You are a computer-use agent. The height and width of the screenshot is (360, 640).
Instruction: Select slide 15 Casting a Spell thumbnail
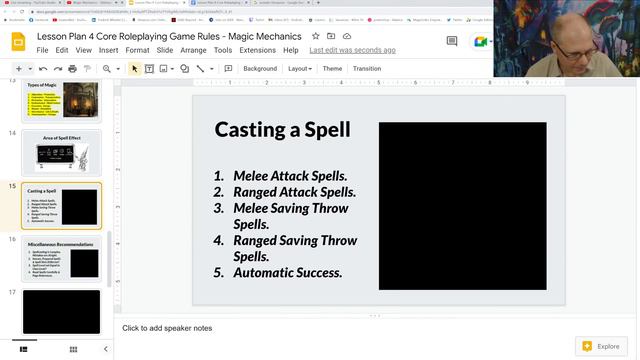coord(62,206)
